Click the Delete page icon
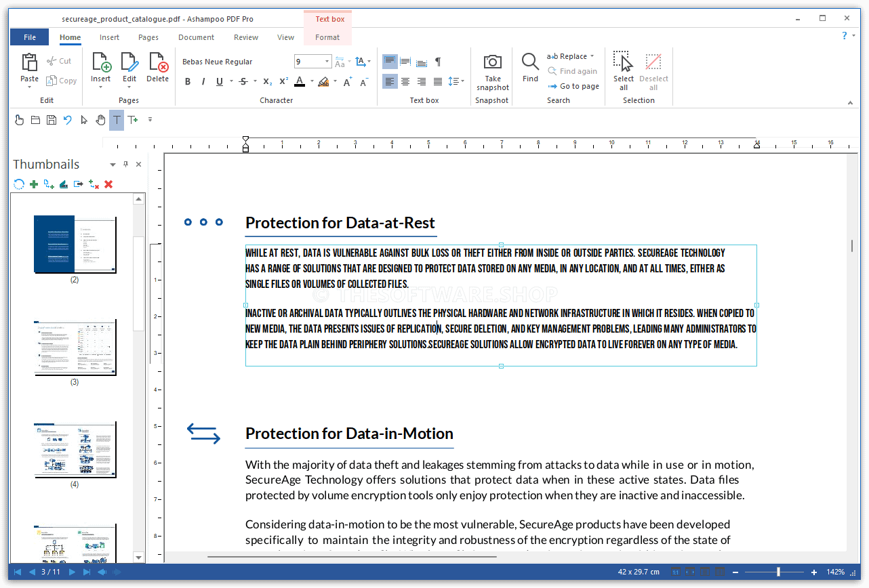Viewport: 869px width, 588px height. click(x=158, y=62)
